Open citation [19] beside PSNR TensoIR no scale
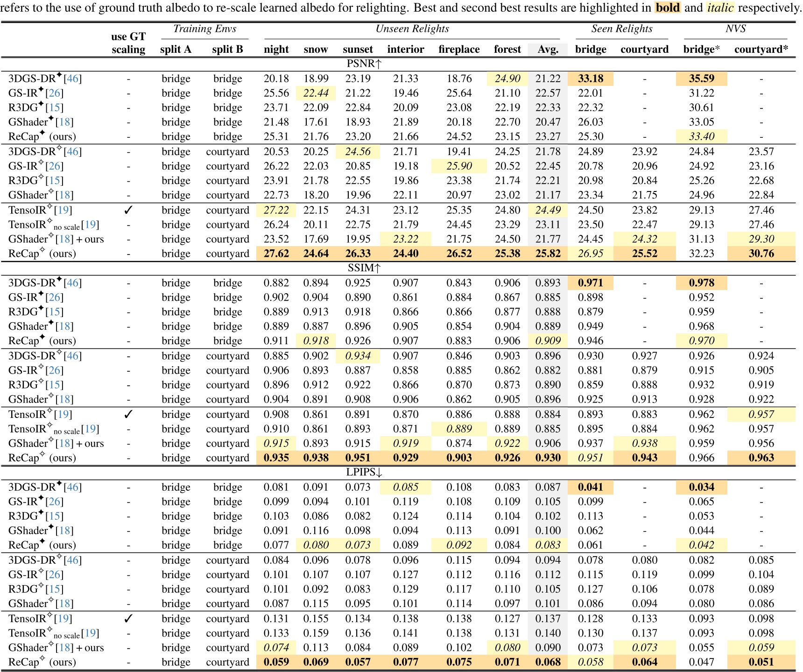Image resolution: width=803 pixels, height=672 pixels. point(90,225)
